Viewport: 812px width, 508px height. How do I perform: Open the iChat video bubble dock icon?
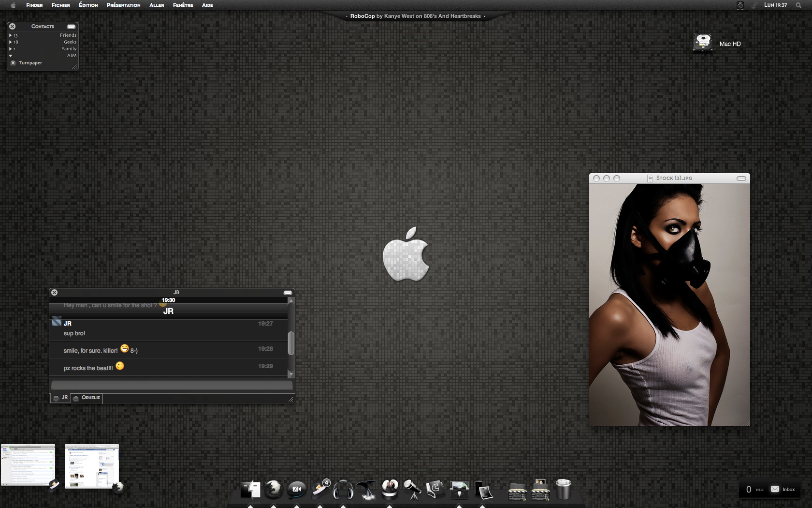pyautogui.click(x=296, y=490)
